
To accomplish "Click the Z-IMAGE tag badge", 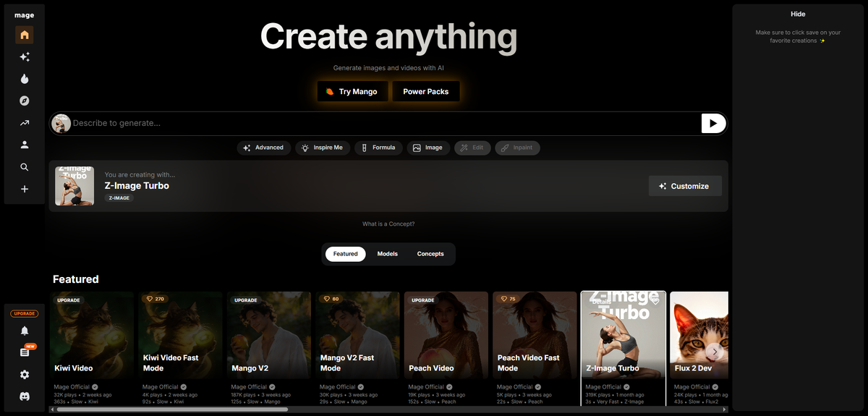I will click(x=119, y=198).
